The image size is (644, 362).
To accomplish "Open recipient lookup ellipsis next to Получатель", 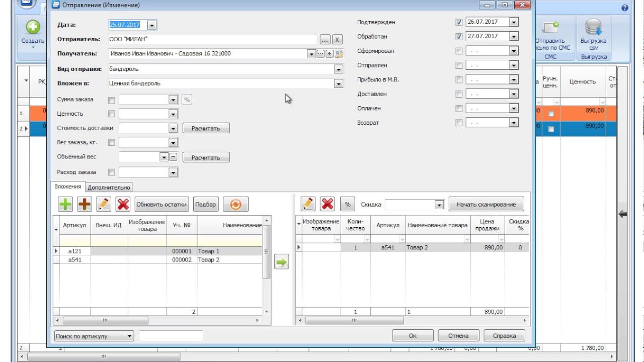I will (x=320, y=54).
